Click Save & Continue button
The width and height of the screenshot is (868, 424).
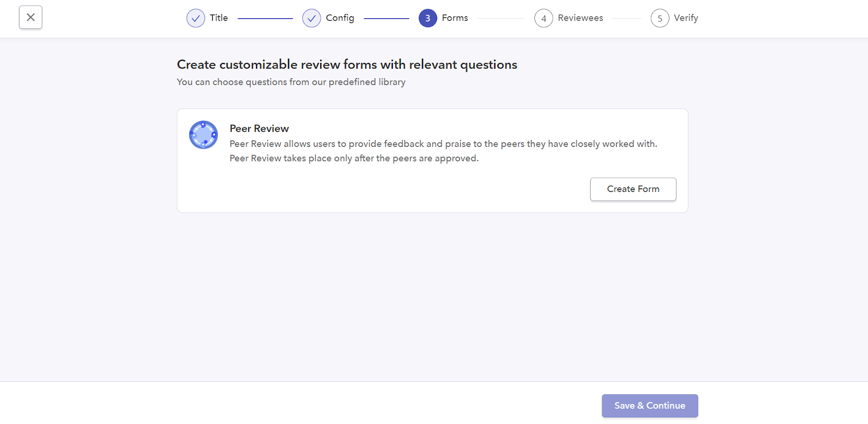(x=650, y=406)
